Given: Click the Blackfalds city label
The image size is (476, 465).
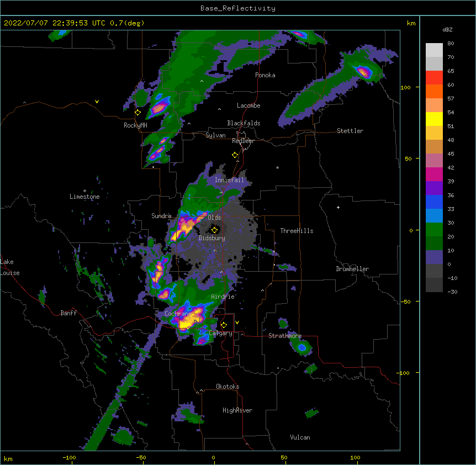Looking at the screenshot, I should (x=244, y=123).
